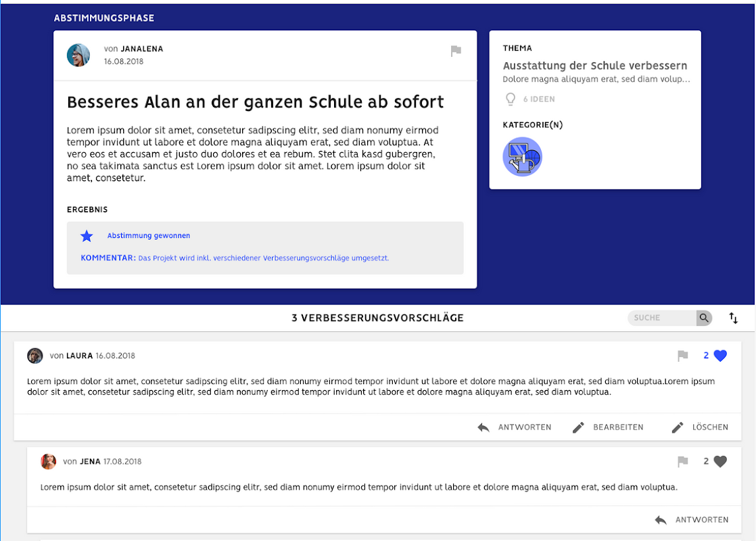
Task: Toggle the blue heart on Laura's comment
Action: (x=720, y=356)
